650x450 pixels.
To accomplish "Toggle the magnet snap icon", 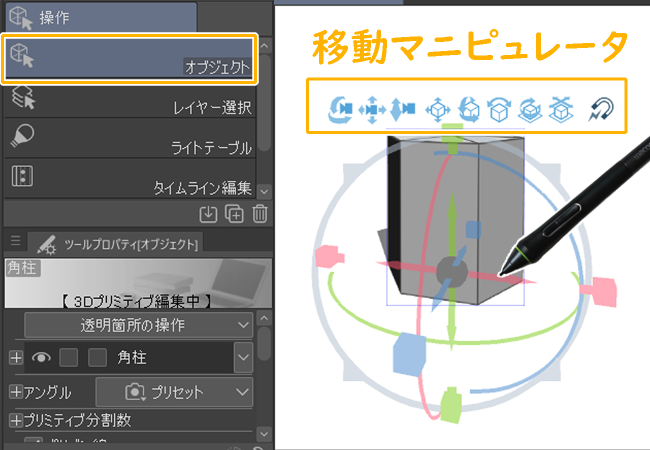I will click(x=601, y=109).
